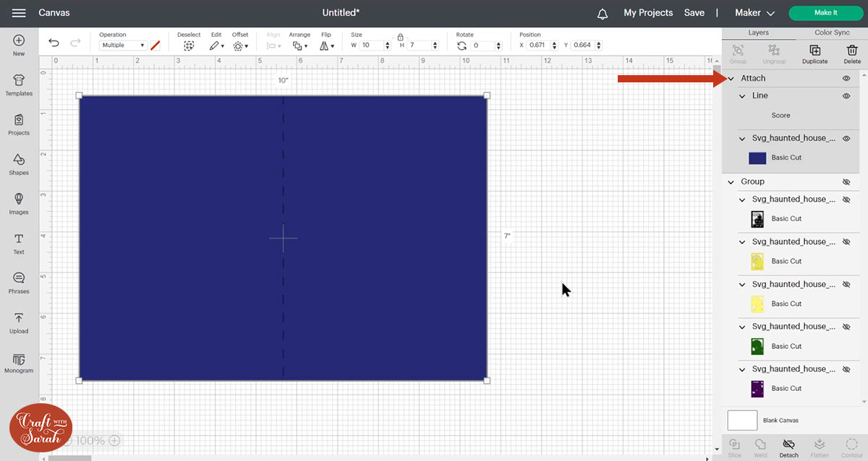Click the Undo arrow
Viewport: 868px width, 461px height.
(54, 43)
